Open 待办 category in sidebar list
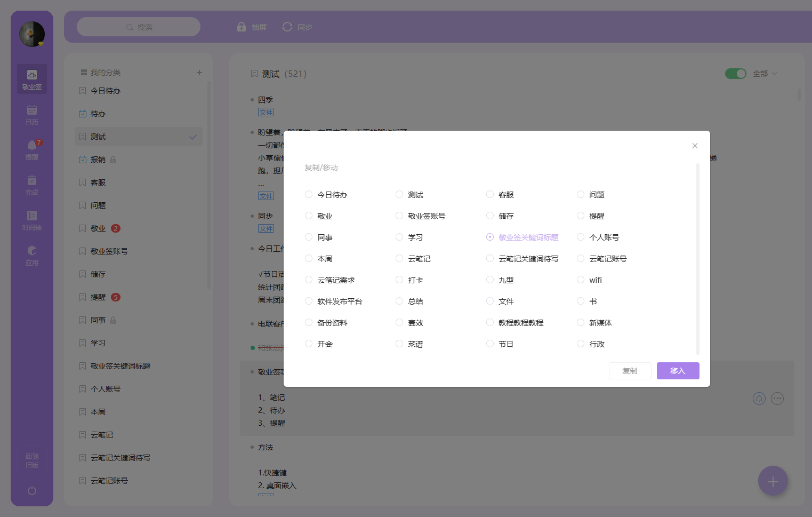 139,114
